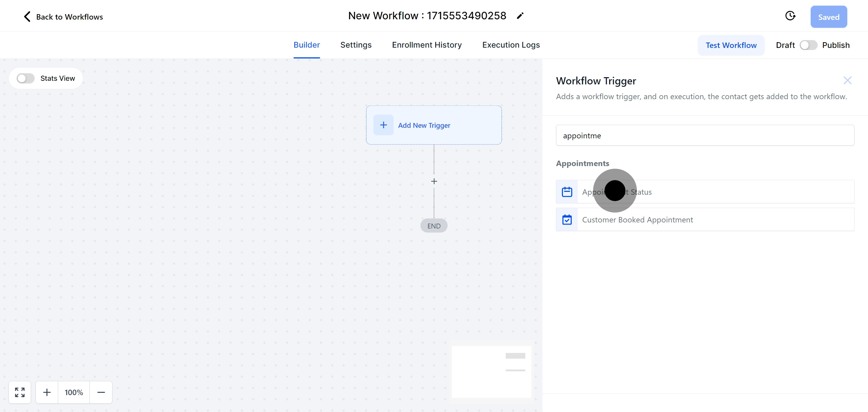This screenshot has width=868, height=412.
Task: Open the Execution Logs tab
Action: 511,45
